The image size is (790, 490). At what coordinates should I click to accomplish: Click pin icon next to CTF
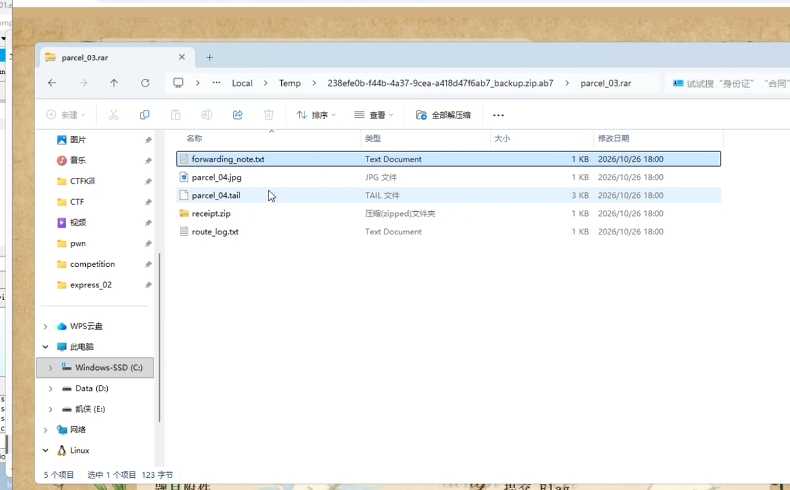coord(148,202)
